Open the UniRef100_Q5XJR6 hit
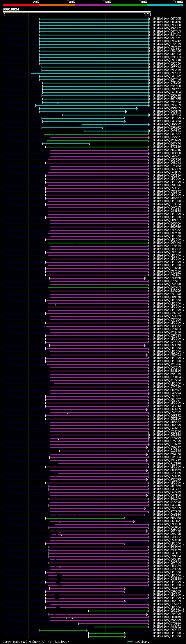 coord(167,185)
